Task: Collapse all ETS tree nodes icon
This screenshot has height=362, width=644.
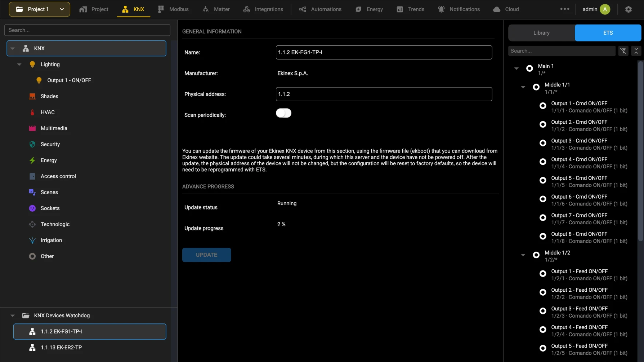Action: 636,51
